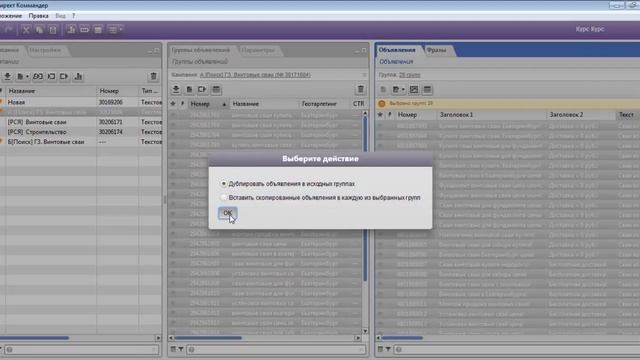Sort campaigns by the Название column header
The height and width of the screenshot is (360, 640).
tap(51, 91)
